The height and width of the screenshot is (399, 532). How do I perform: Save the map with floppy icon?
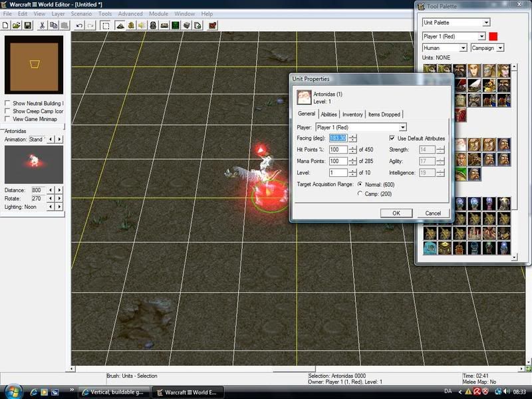click(x=28, y=25)
